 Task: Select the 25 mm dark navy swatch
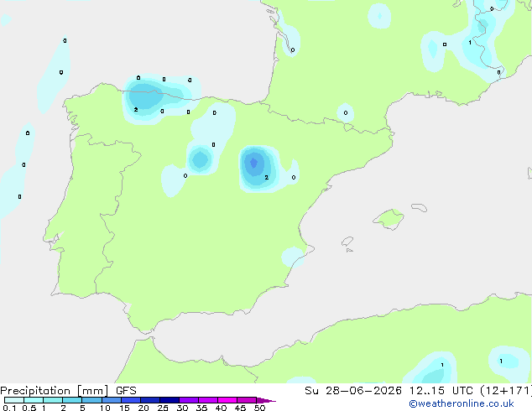click(169, 400)
